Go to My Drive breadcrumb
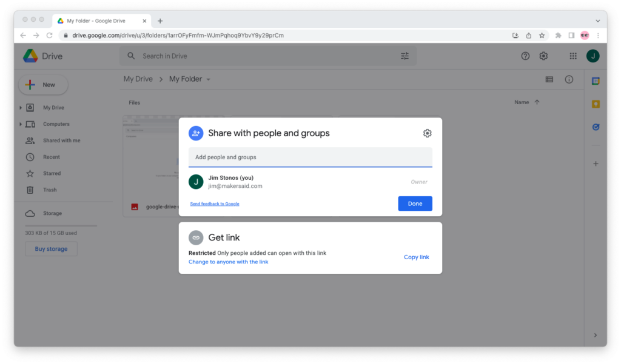 [138, 79]
